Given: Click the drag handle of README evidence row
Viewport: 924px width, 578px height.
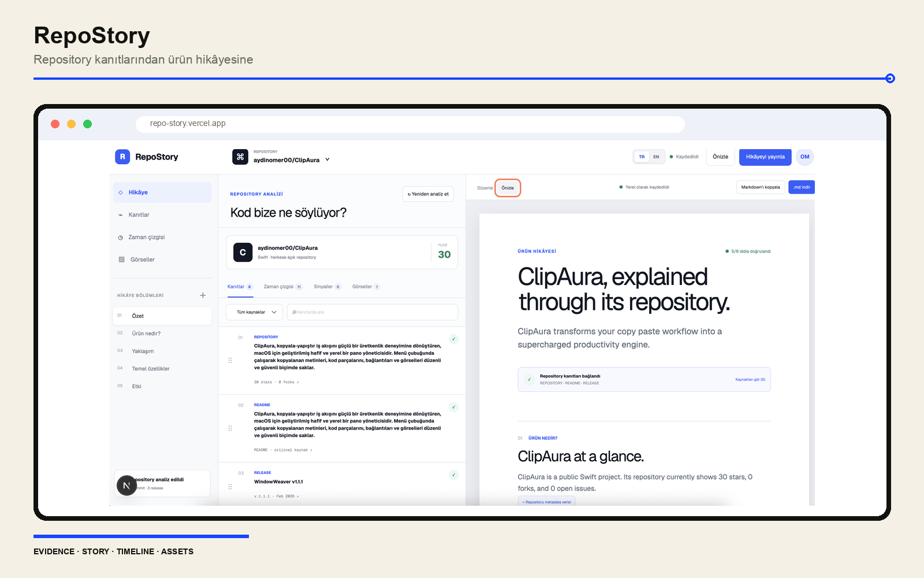Looking at the screenshot, I should point(230,428).
